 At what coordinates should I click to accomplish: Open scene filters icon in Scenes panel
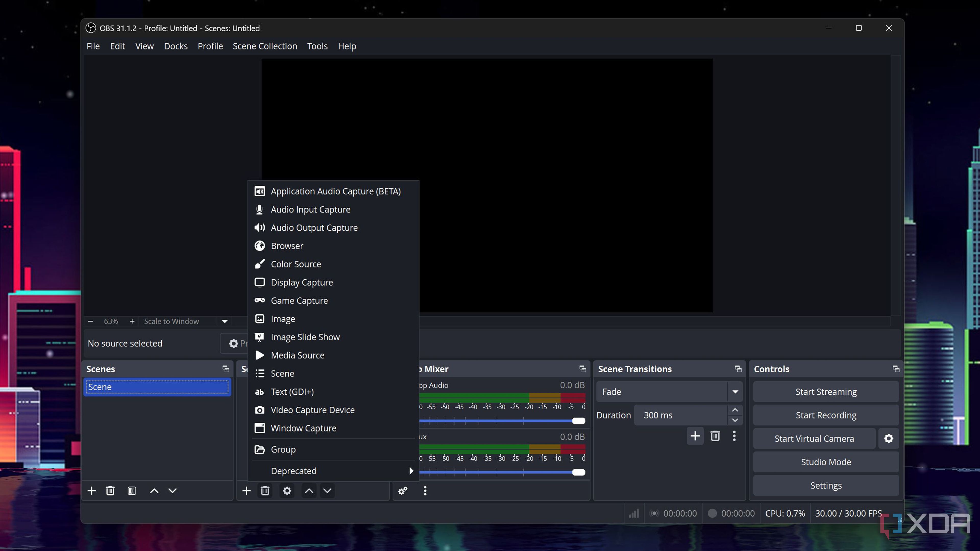click(132, 491)
